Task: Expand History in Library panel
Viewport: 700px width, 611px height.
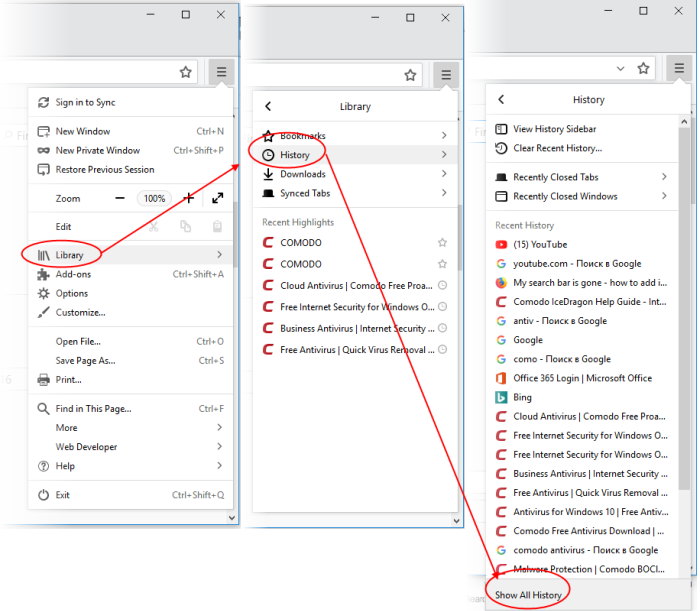Action: (x=355, y=154)
